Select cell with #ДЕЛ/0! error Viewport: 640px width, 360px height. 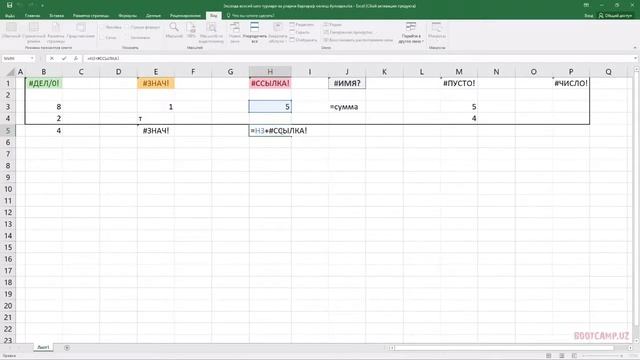[44, 83]
